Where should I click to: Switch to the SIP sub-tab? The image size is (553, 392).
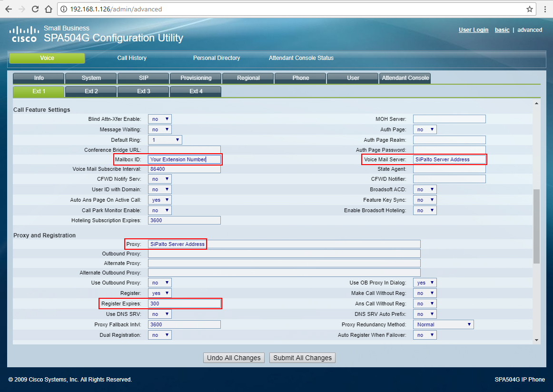pyautogui.click(x=144, y=78)
